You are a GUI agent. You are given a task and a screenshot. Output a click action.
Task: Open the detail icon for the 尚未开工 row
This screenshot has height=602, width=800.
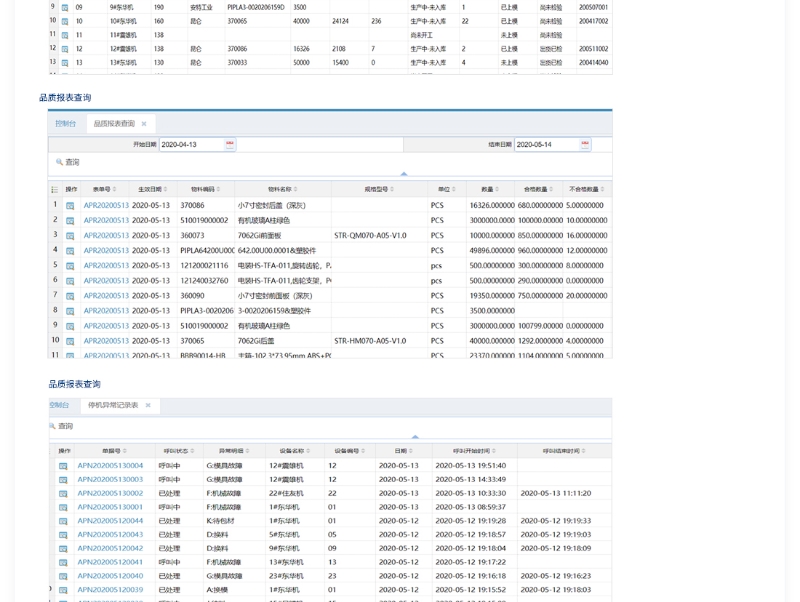tap(65, 35)
